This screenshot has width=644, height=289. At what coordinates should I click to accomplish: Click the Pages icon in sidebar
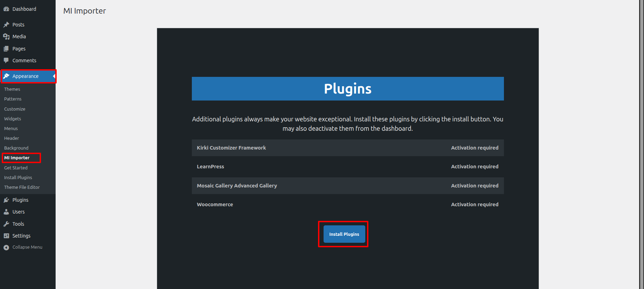click(x=6, y=49)
